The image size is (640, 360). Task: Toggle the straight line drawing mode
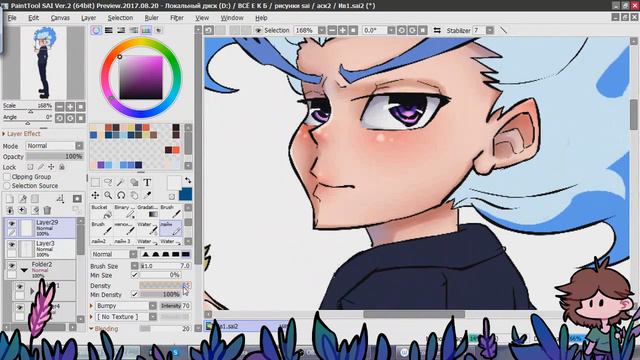[504, 31]
